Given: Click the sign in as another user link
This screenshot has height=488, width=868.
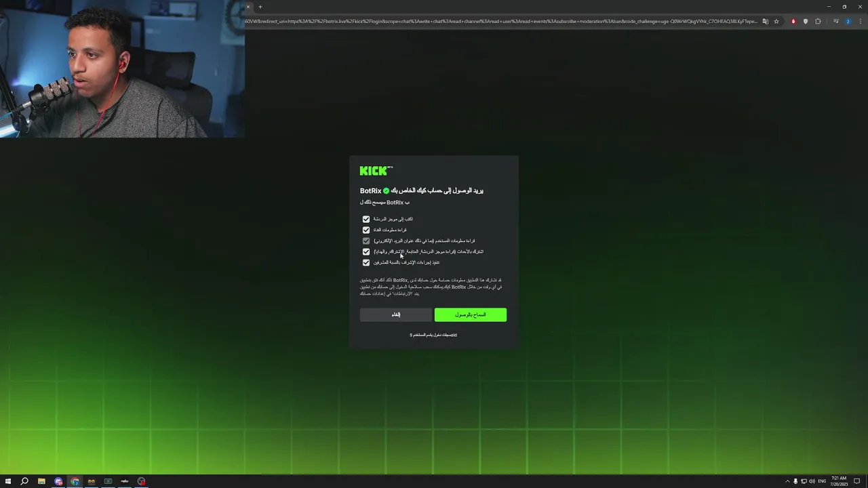Looking at the screenshot, I should point(433,335).
